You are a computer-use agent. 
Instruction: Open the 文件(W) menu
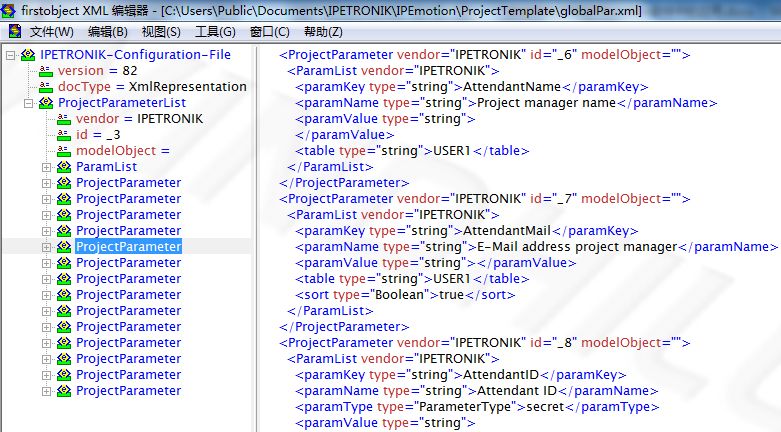(x=51, y=32)
